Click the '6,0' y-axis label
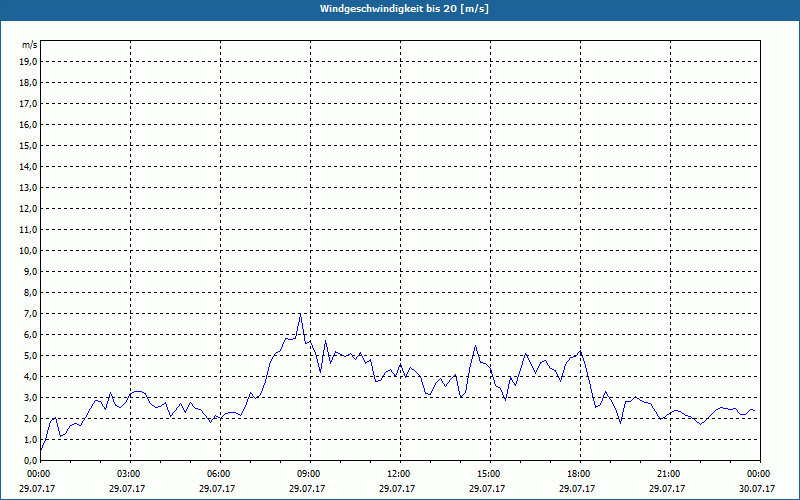 [x=30, y=335]
